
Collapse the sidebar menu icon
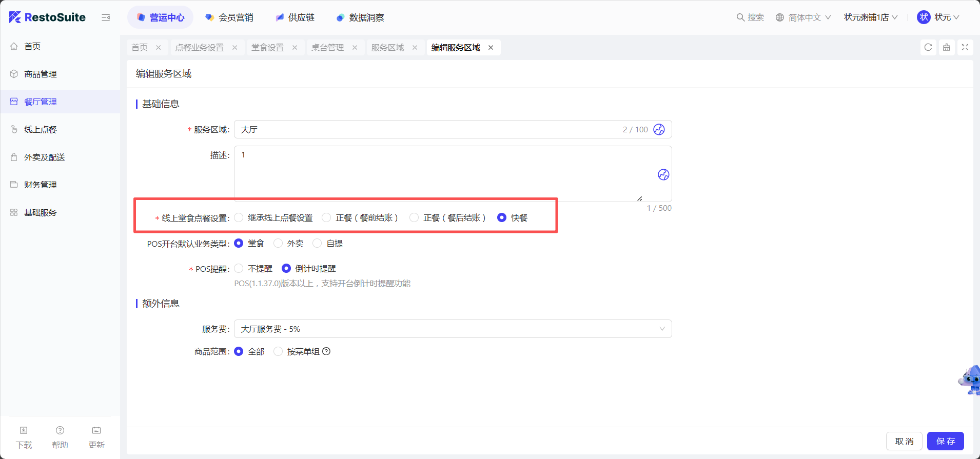click(106, 17)
